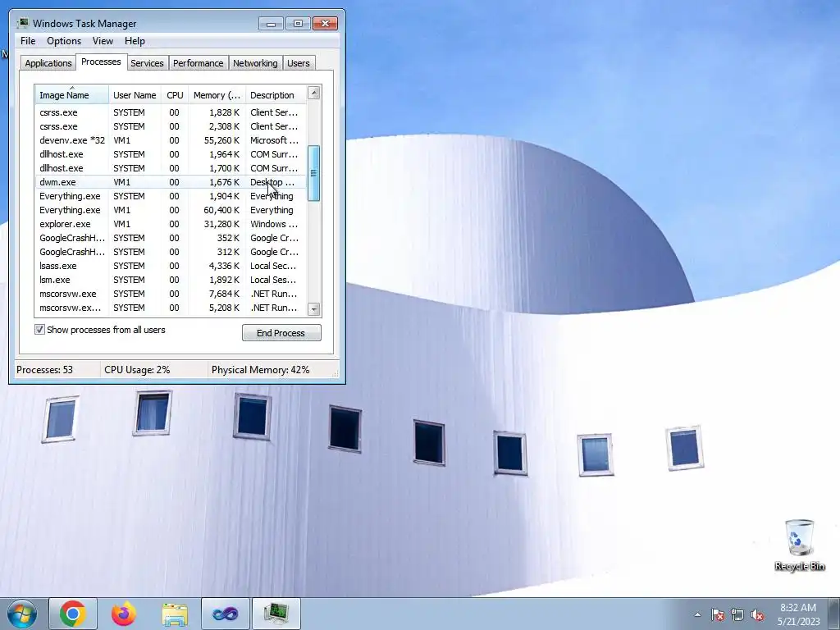Sort by Description column header
This screenshot has height=630, width=840.
click(x=276, y=95)
